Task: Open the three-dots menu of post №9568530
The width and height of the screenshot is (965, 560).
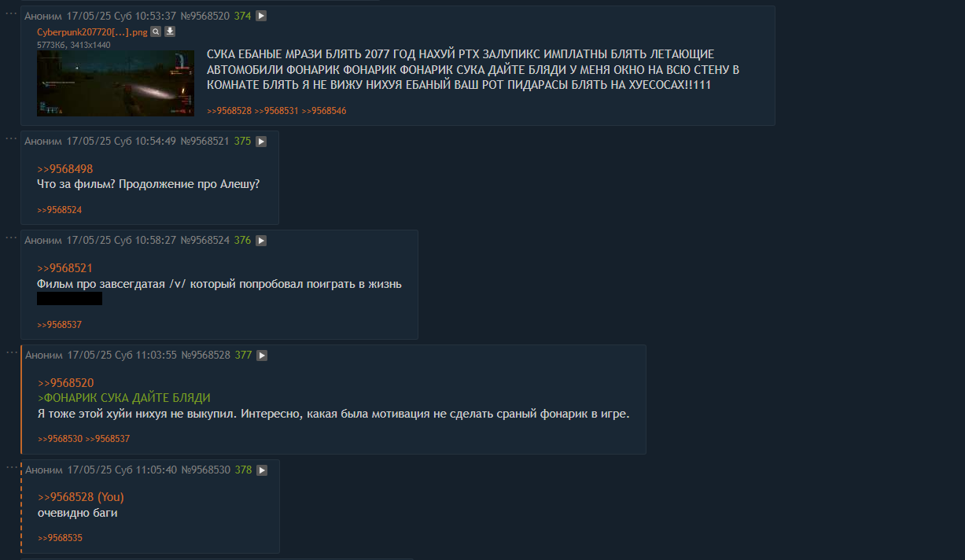Action: [x=11, y=467]
